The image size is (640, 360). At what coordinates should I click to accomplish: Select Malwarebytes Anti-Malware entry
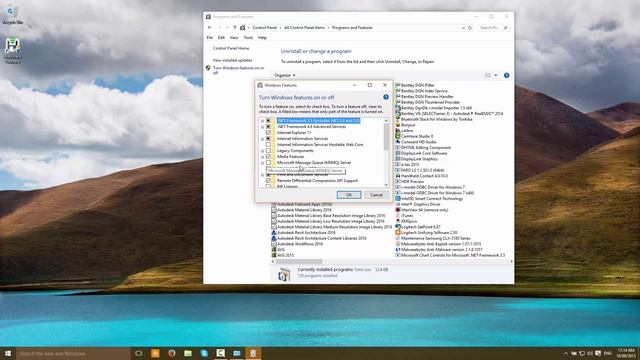(x=439, y=249)
